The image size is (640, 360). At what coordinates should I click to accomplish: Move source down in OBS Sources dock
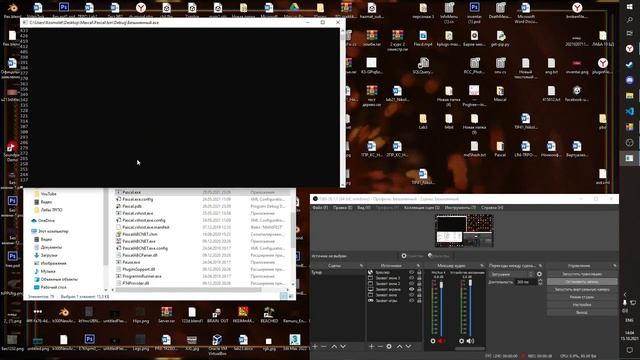tap(408, 346)
